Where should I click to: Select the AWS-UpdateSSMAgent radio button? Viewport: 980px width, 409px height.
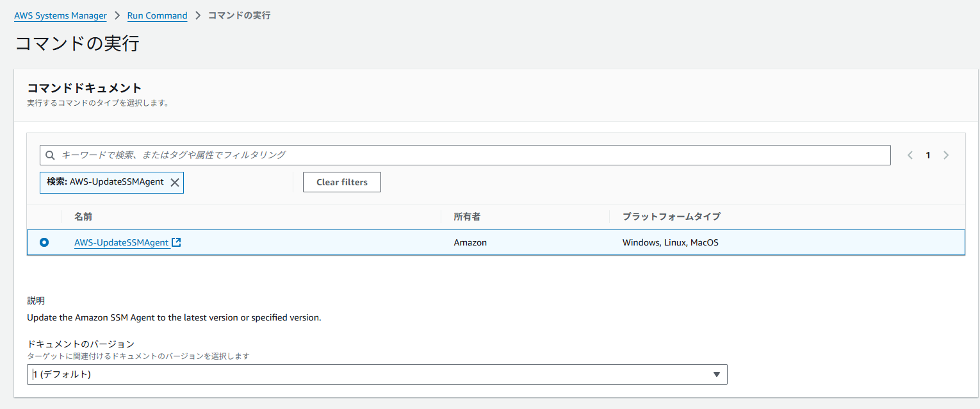[44, 242]
